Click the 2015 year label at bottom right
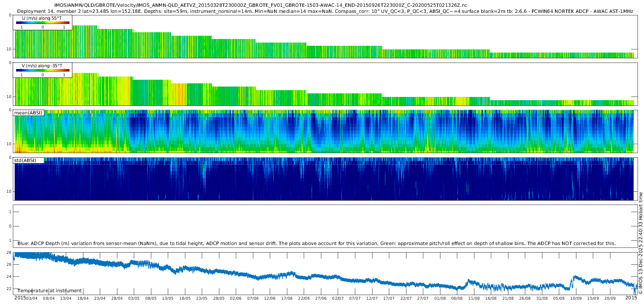Image resolution: width=644 pixels, height=304 pixels. (631, 298)
